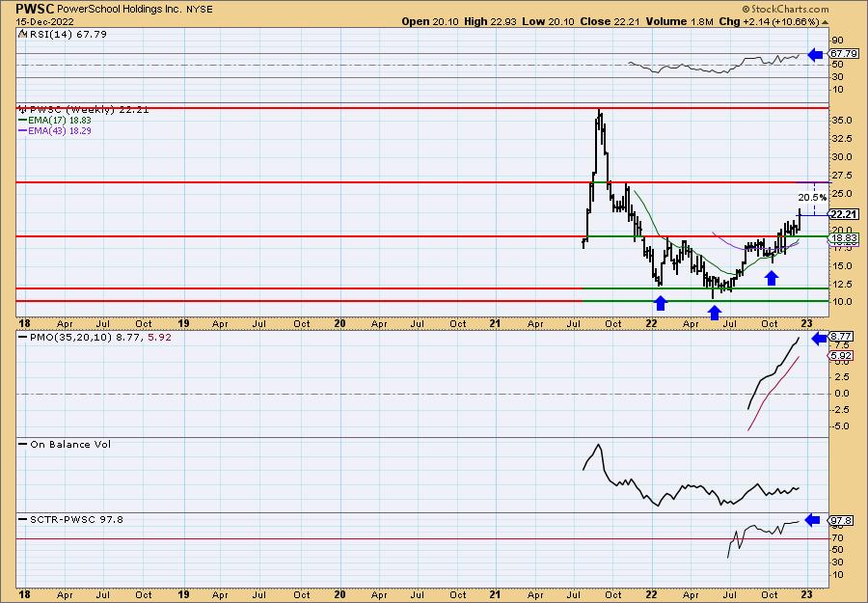868x603 pixels.
Task: Select the PowerSchool Holdings Inc. company name
Action: pos(121,10)
